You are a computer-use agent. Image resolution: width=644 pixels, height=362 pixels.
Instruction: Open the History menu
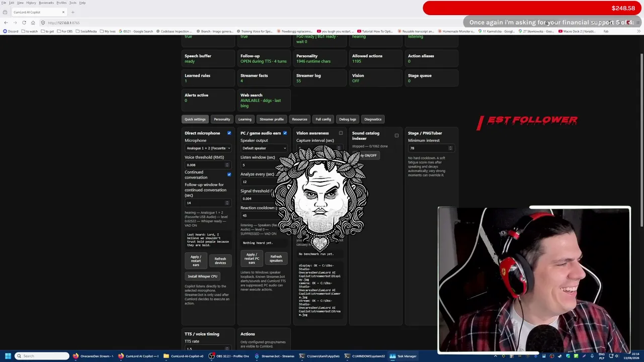pos(31,3)
